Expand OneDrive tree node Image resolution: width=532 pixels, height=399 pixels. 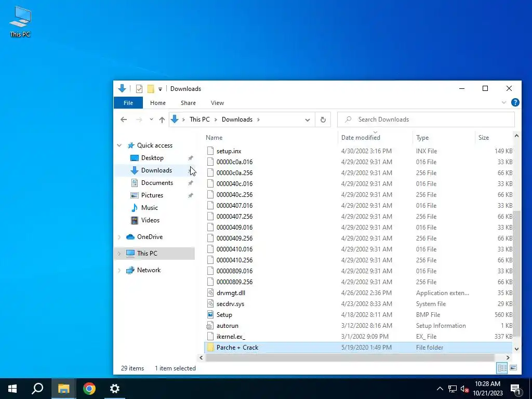click(x=119, y=237)
